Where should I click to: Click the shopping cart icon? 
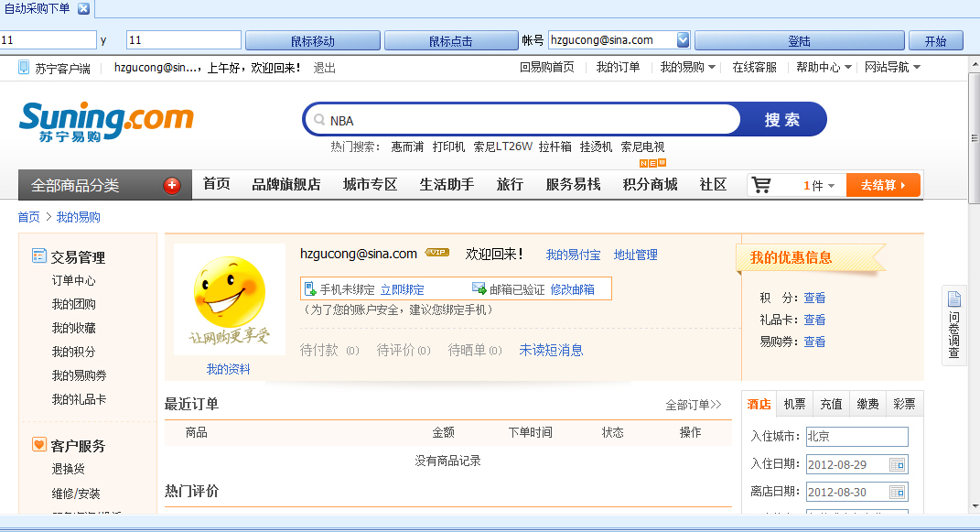[760, 185]
